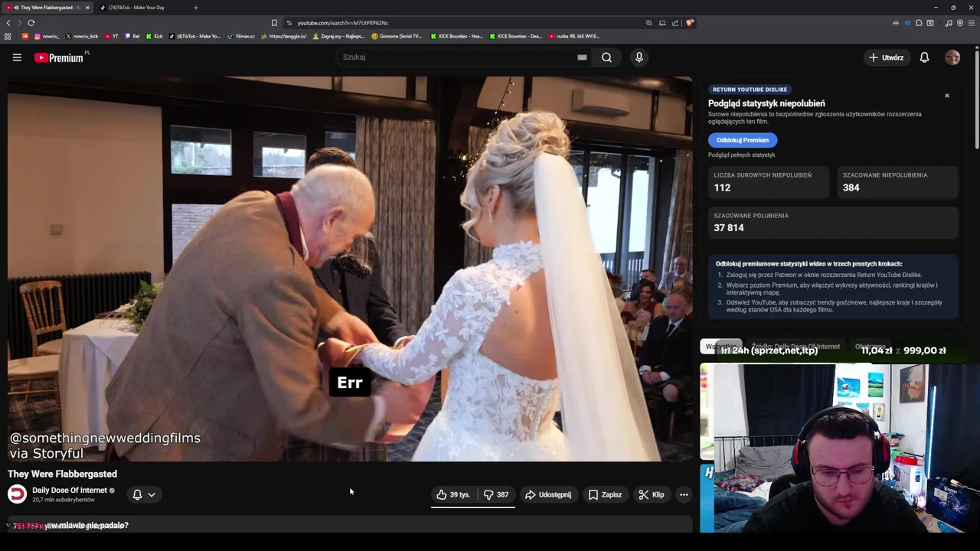This screenshot has height=551, width=980.
Task: Click Udostępnij share button
Action: 548,494
